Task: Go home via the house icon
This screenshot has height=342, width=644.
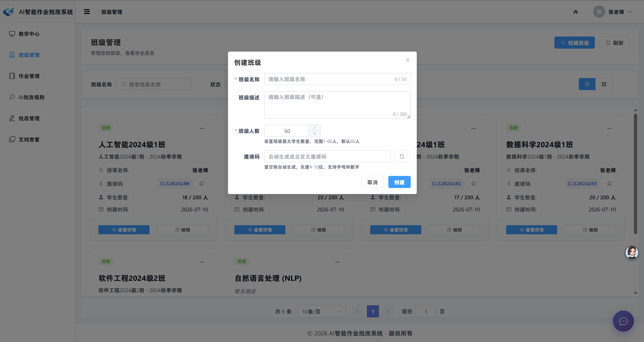Action: coord(576,12)
